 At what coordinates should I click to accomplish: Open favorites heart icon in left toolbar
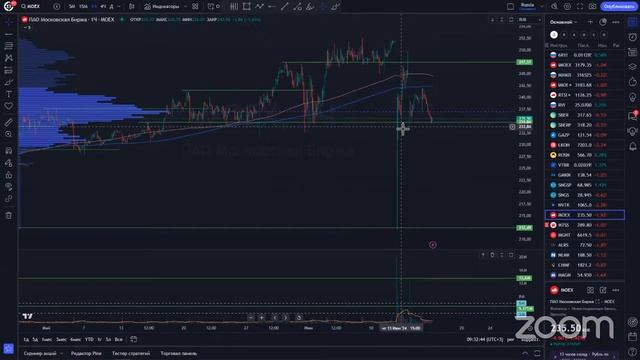pos(9,106)
